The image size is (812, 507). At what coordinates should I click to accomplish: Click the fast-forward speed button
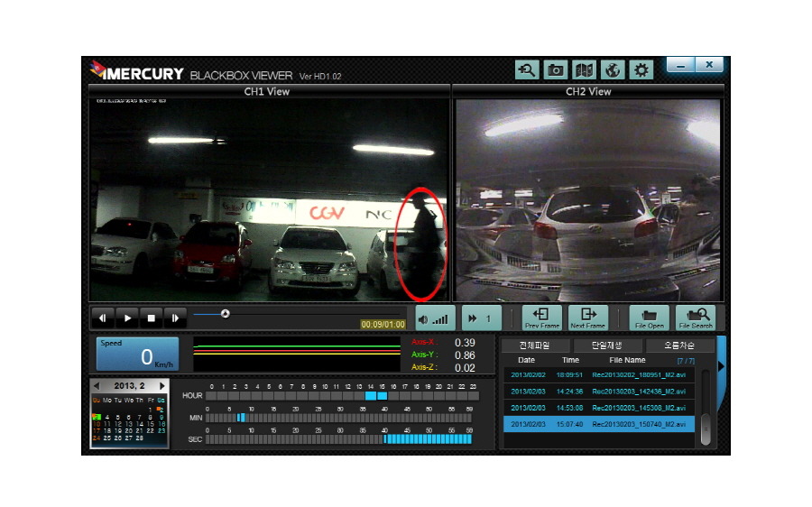point(482,318)
